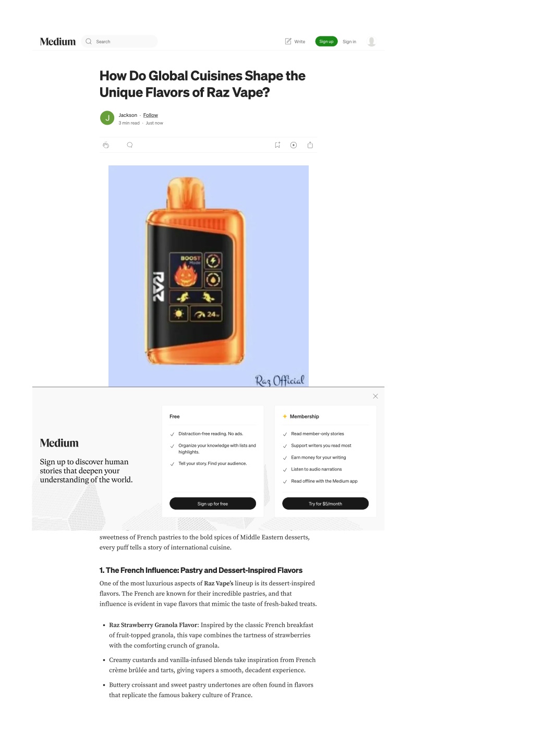Select Try for $5/month membership button
This screenshot has width=534, height=756.
325,503
